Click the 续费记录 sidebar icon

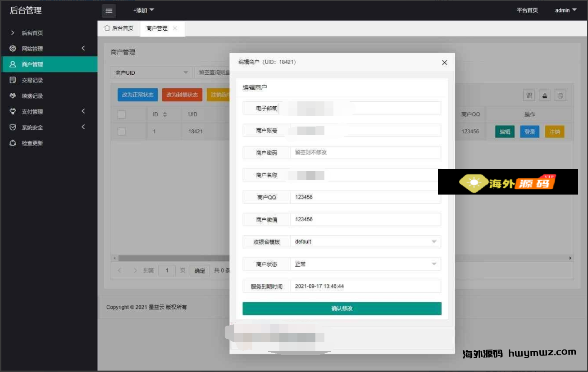pyautogui.click(x=13, y=96)
